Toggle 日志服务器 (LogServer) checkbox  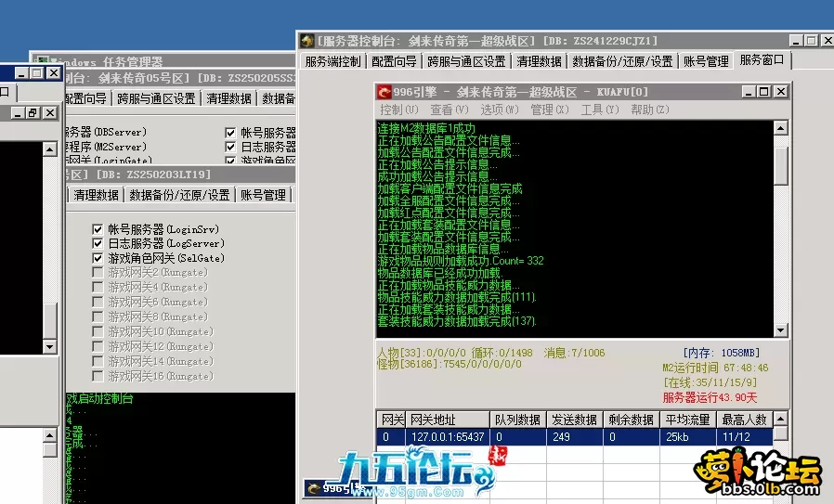tap(98, 243)
